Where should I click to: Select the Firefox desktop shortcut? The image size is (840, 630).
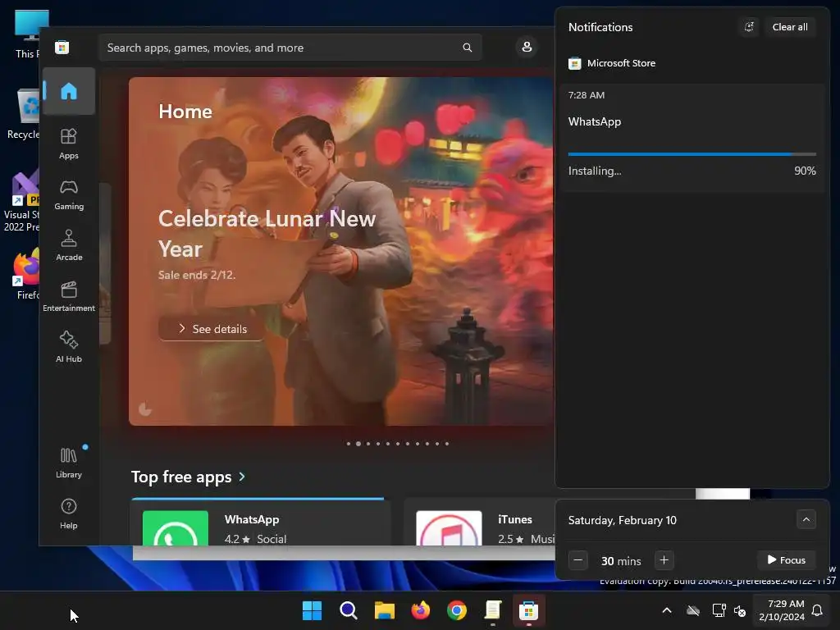[25, 274]
